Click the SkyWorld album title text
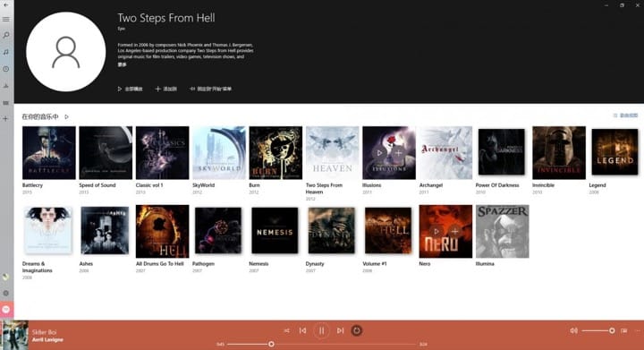 (x=203, y=185)
